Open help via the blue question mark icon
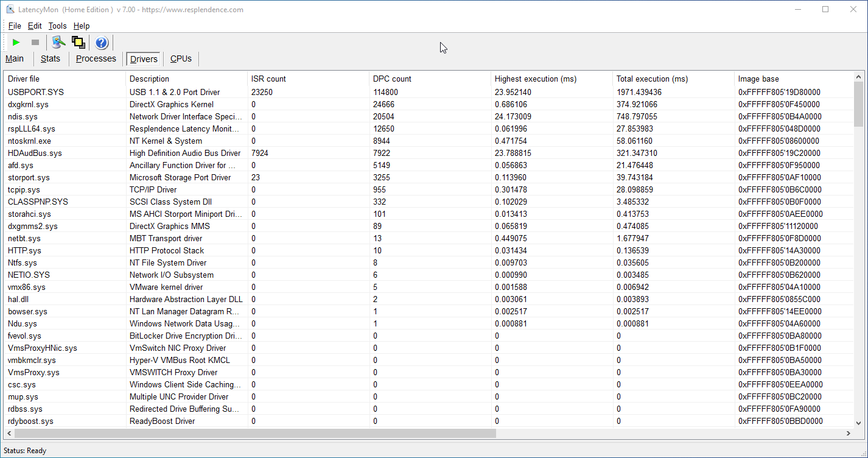The width and height of the screenshot is (868, 458). (102, 43)
